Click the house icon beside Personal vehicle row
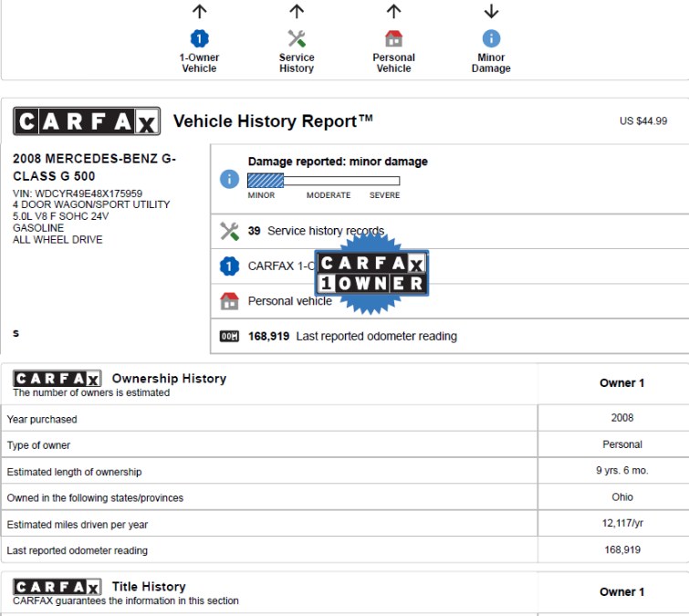Image resolution: width=689 pixels, height=616 pixels. pos(229,301)
